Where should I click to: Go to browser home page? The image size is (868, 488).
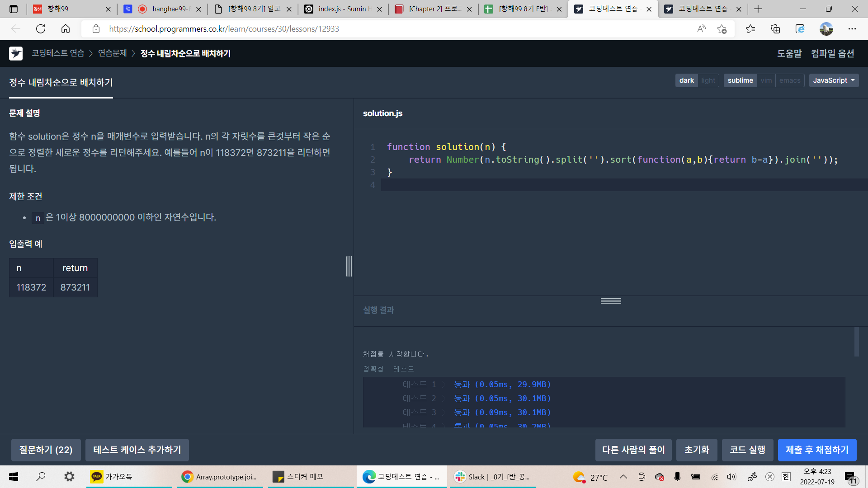pyautogui.click(x=66, y=29)
